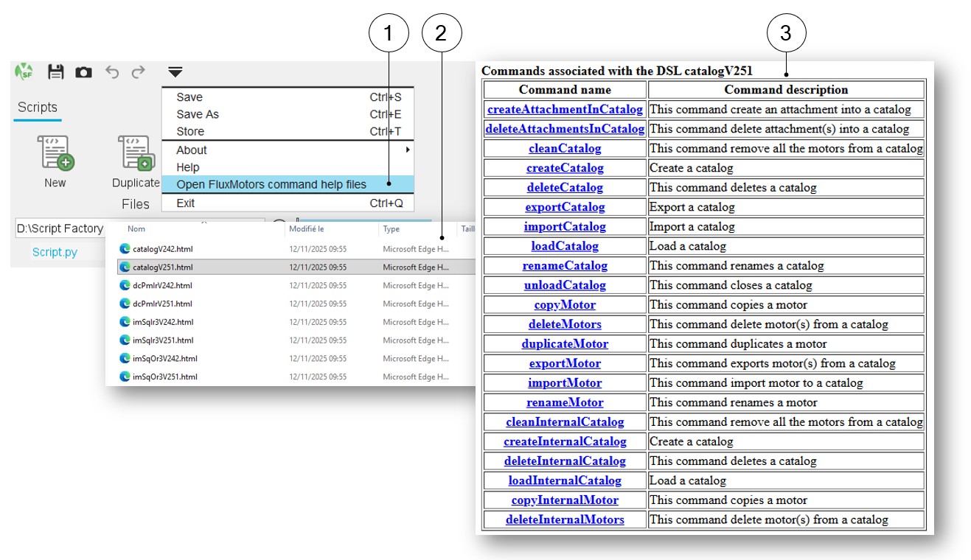Image resolution: width=971 pixels, height=560 pixels.
Task: Open the deleteAttachmentsInCatalog command link
Action: [565, 129]
